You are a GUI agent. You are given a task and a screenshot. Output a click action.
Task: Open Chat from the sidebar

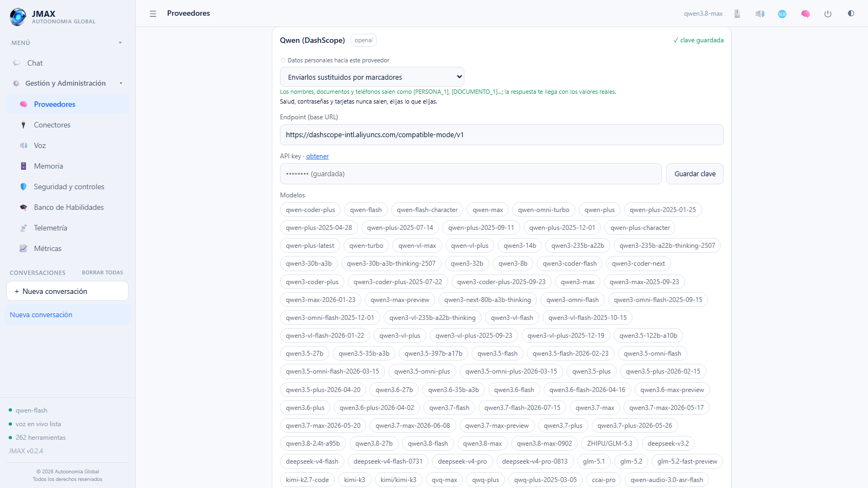pyautogui.click(x=67, y=63)
